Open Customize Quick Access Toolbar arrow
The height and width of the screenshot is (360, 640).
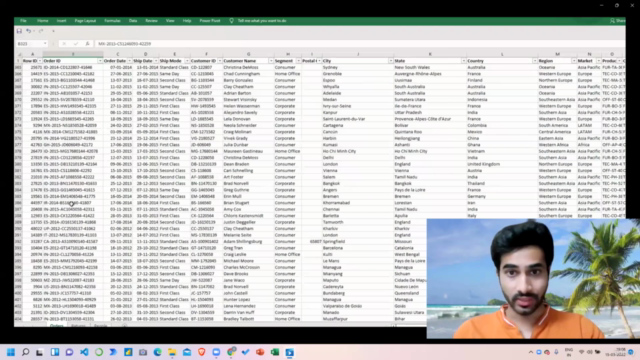[53, 31]
